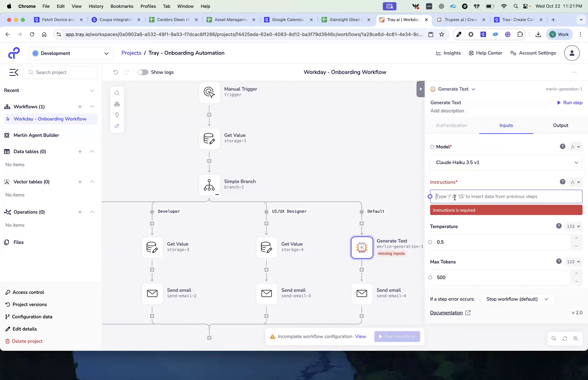Reset canvas view with the refresh icon

pyautogui.click(x=565, y=338)
